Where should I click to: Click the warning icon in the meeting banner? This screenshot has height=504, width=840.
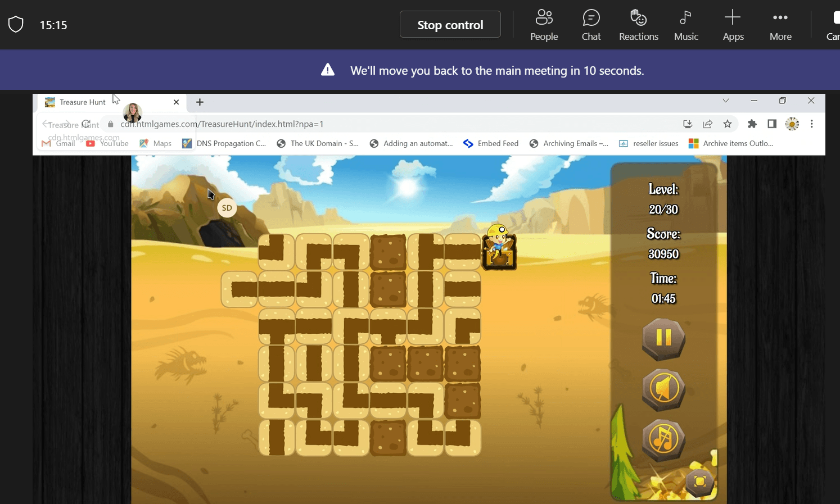tap(328, 70)
